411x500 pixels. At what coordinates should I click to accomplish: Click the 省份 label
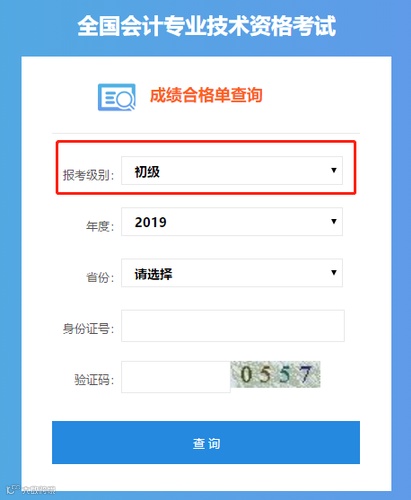[100, 277]
